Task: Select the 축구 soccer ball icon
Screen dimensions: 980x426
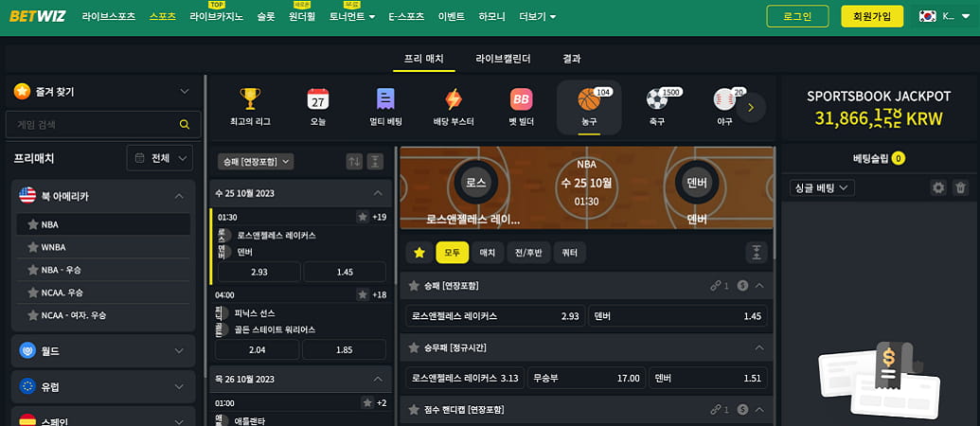Action: tap(656, 98)
